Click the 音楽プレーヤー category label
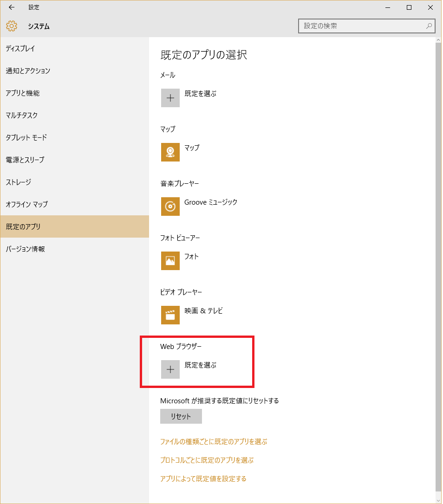The image size is (443, 504). [180, 183]
